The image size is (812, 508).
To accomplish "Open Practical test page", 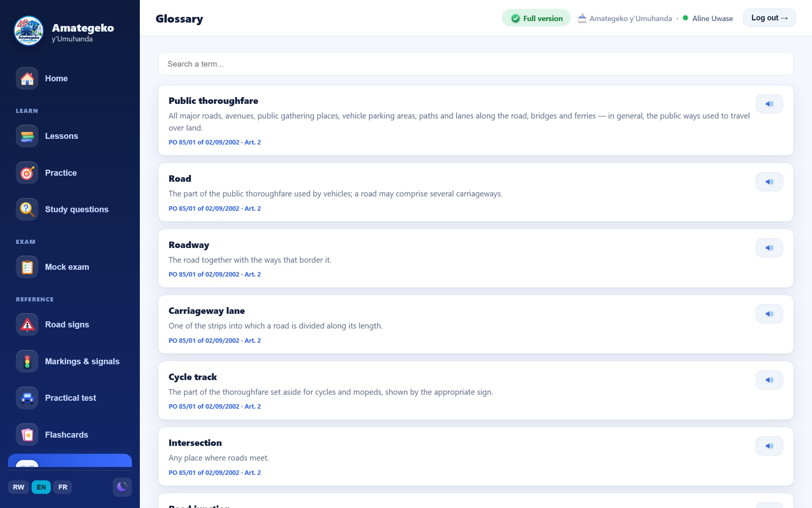I will tap(70, 398).
